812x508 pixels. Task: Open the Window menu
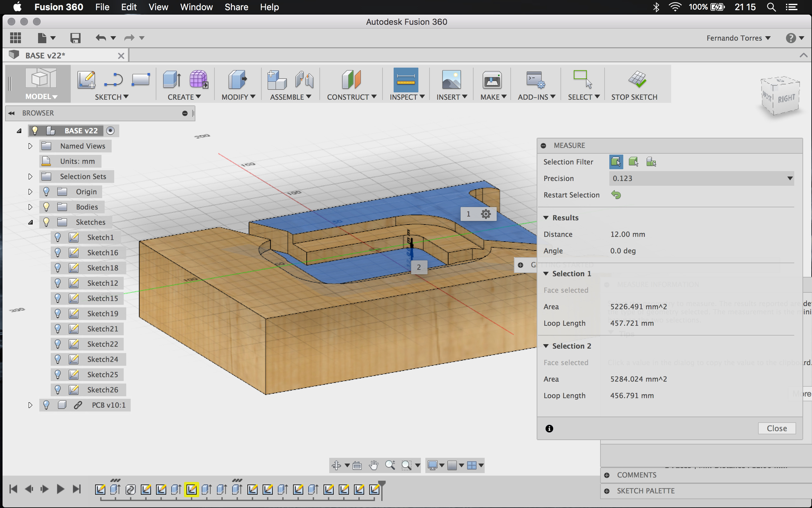196,7
